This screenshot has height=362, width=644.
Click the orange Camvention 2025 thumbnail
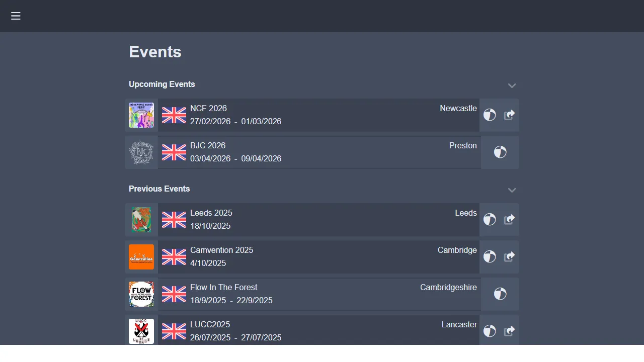[x=141, y=256]
